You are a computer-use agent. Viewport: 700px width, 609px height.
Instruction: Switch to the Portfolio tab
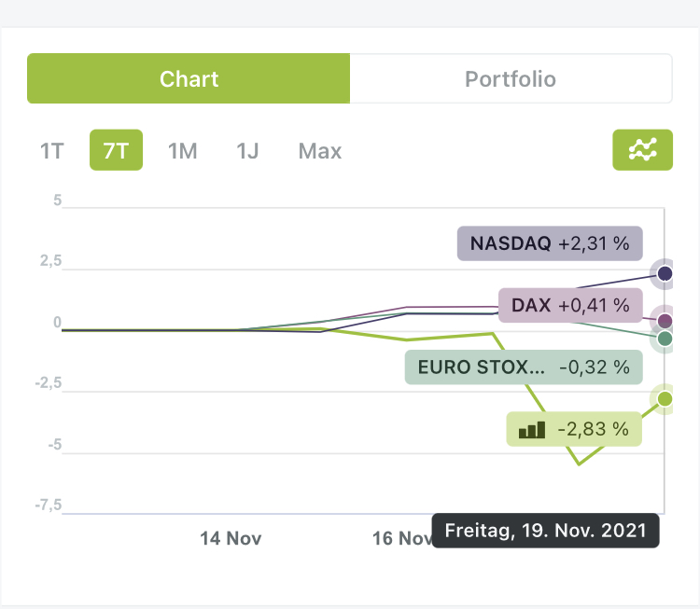point(511,78)
